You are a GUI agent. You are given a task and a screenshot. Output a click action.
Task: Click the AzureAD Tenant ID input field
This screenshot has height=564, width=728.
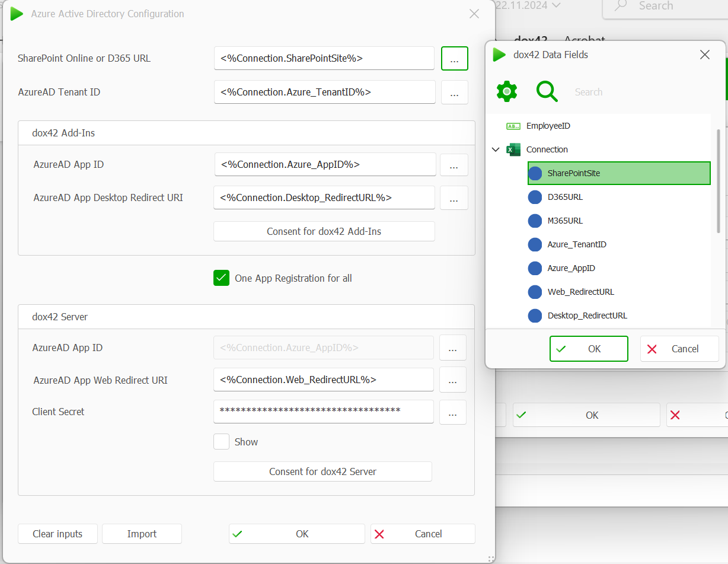click(x=325, y=92)
